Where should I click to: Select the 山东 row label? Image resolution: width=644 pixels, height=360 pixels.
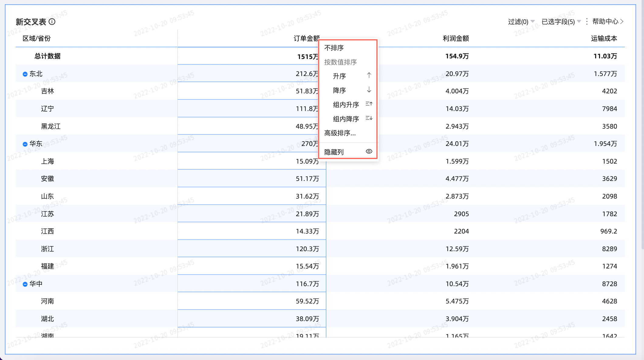pyautogui.click(x=47, y=196)
